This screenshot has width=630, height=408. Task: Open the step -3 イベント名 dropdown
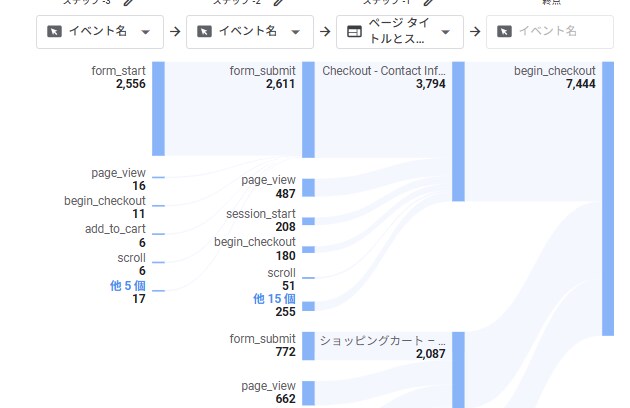tap(100, 32)
